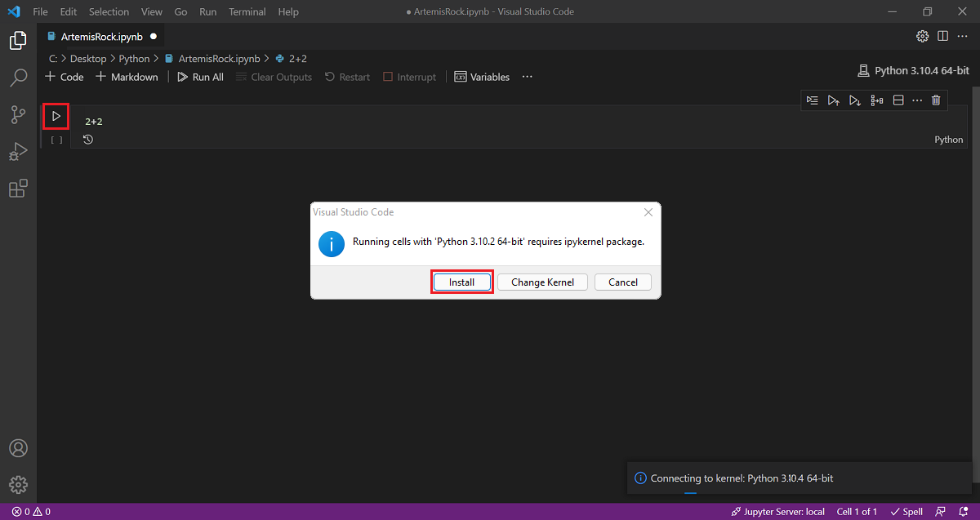
Task: Add a new Markdown cell
Action: click(x=127, y=77)
